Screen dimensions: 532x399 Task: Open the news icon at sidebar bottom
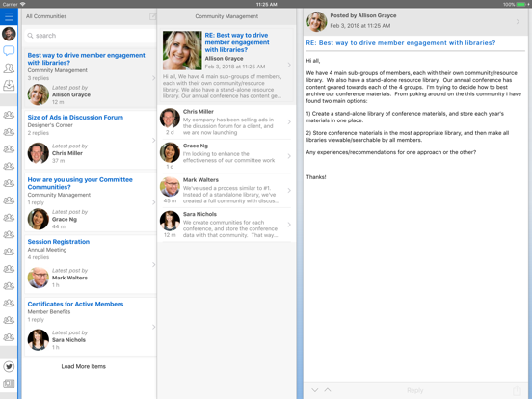click(x=9, y=384)
